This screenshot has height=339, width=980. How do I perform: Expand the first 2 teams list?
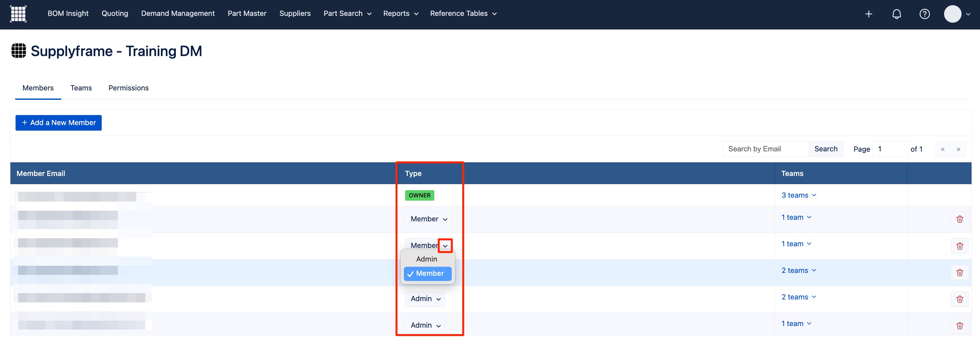point(799,271)
